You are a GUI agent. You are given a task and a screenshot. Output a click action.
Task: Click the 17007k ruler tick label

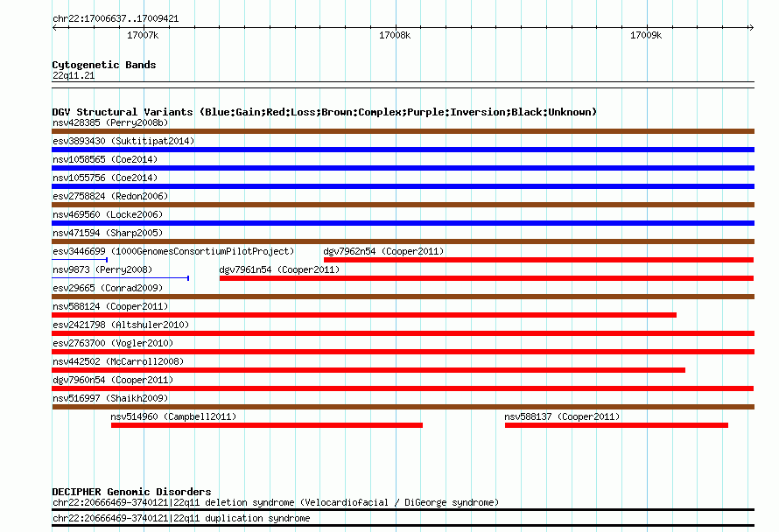coord(143,35)
